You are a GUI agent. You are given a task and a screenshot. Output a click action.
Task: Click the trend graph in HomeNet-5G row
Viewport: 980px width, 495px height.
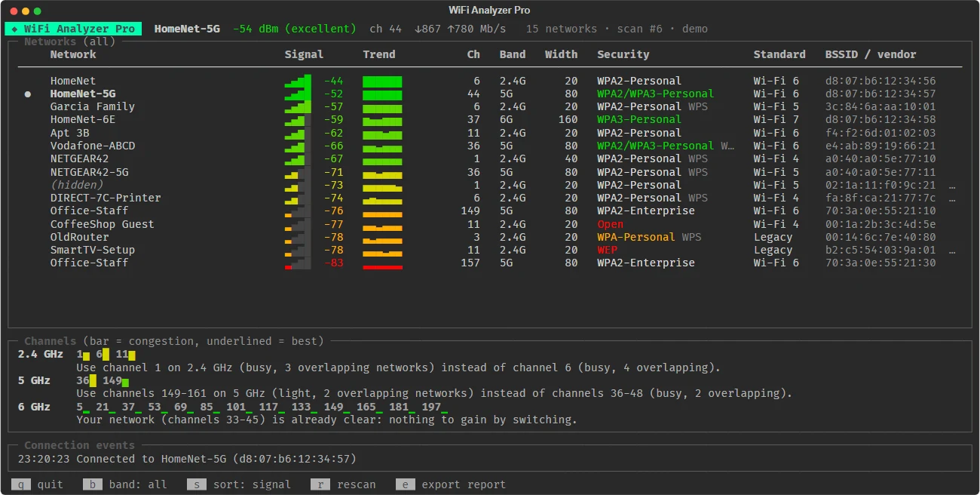pos(382,94)
